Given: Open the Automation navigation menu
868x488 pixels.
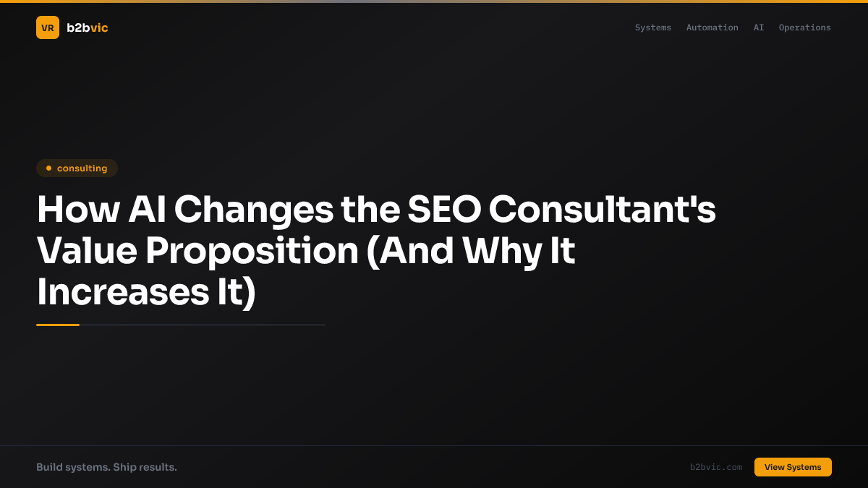Looking at the screenshot, I should [712, 27].
